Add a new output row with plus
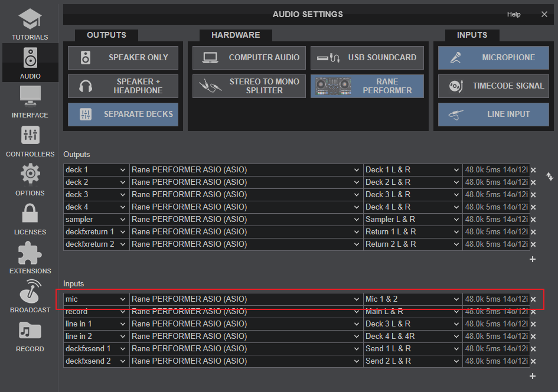The height and width of the screenshot is (392, 558). pyautogui.click(x=533, y=259)
